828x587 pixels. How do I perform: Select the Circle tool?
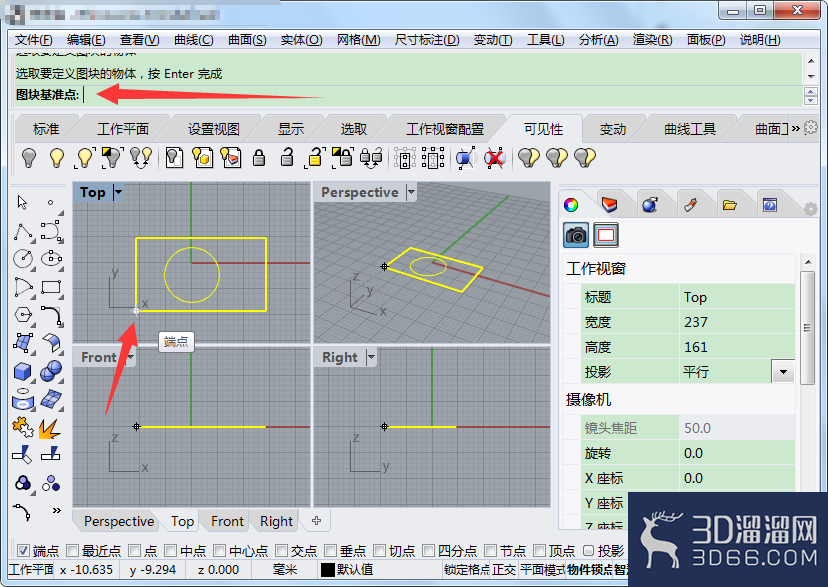point(23,259)
